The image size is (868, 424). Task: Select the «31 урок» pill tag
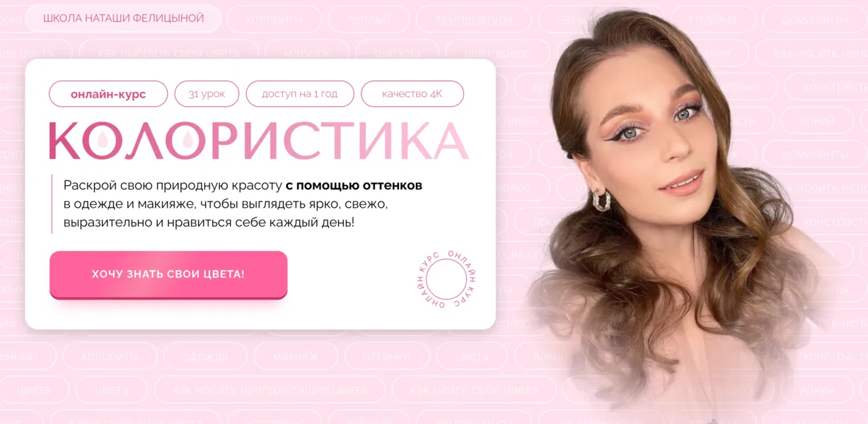[207, 94]
